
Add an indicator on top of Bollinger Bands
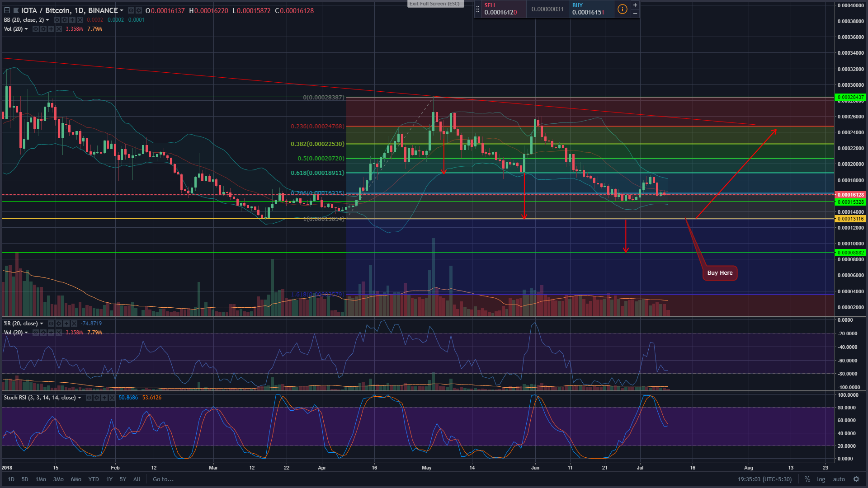pos(72,20)
